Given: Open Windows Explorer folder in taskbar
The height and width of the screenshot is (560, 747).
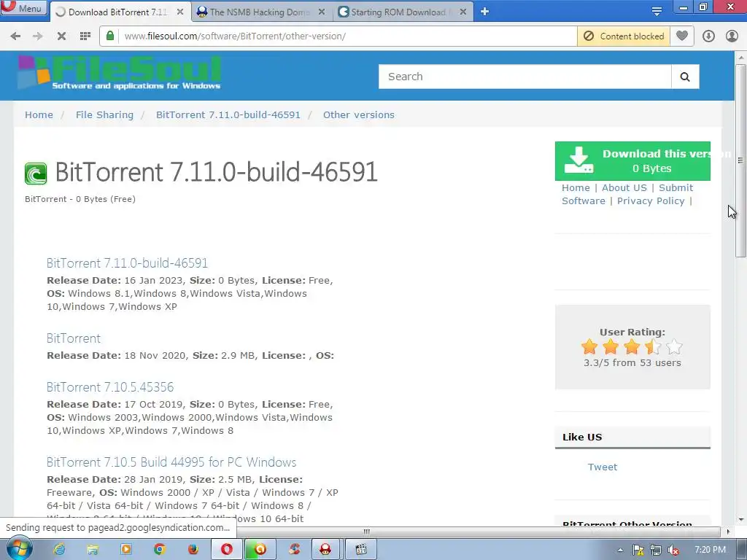Looking at the screenshot, I should point(93,550).
